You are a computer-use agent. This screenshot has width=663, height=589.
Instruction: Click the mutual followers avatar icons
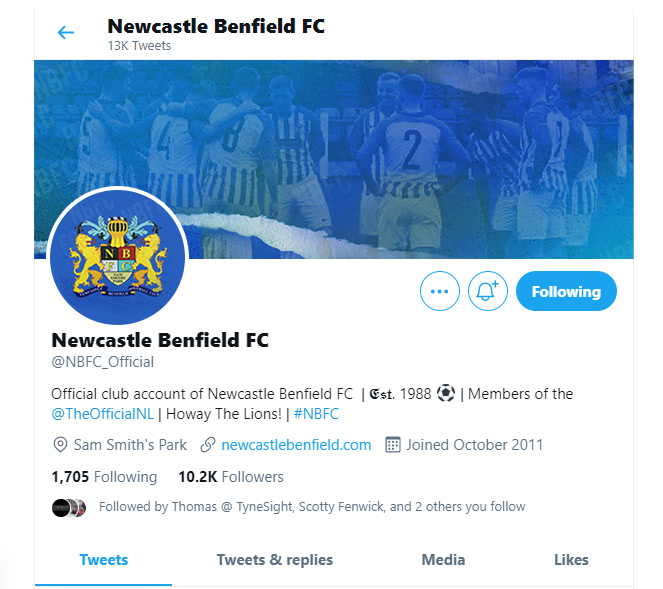point(69,508)
